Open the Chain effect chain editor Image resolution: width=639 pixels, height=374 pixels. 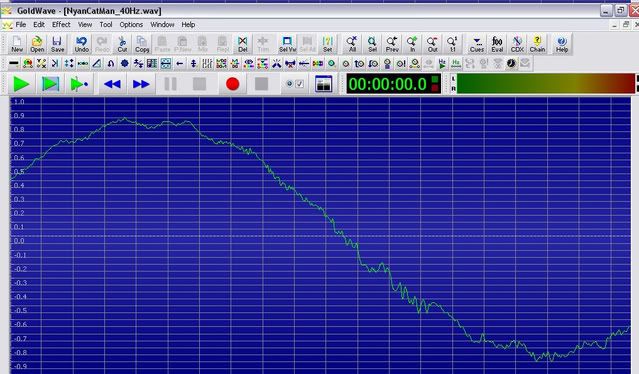538,44
